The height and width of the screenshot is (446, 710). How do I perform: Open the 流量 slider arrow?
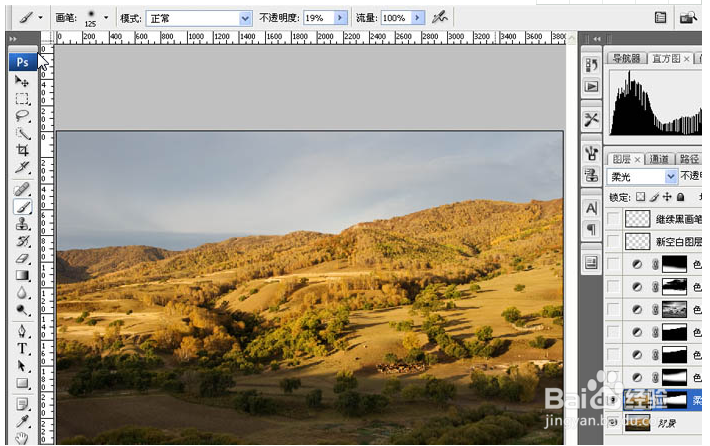pos(417,18)
